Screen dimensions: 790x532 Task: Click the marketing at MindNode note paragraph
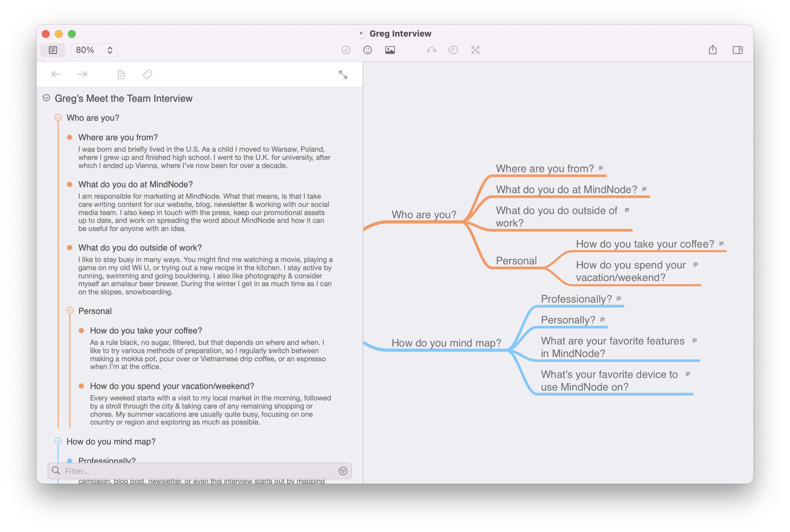point(204,212)
